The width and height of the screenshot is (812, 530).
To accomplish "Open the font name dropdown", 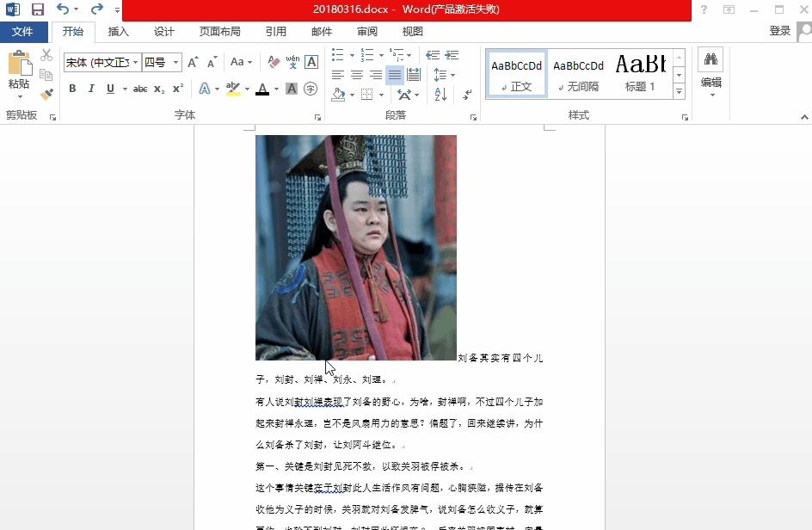I will [x=135, y=62].
